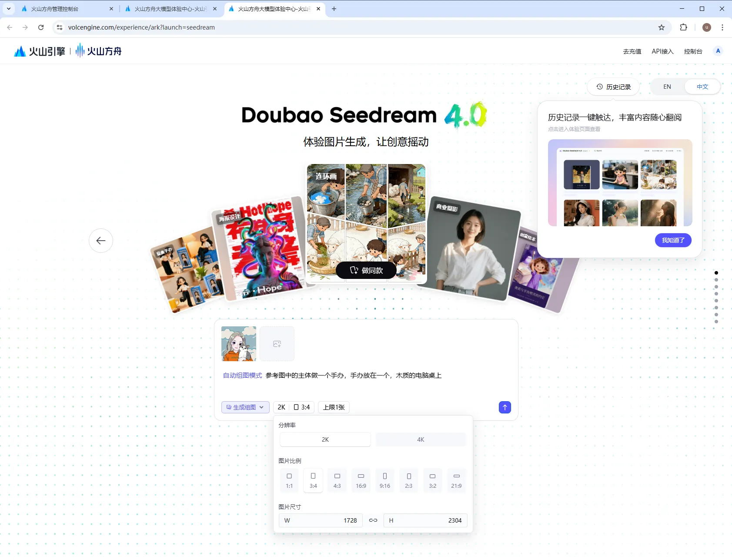Expand the tab search dropdown arrow
Screen dimensions: 732x560
tap(9, 9)
